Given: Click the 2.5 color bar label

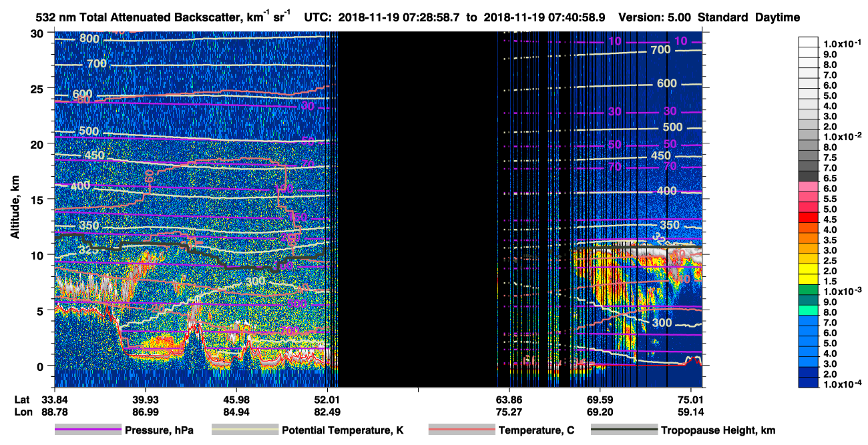Looking at the screenshot, I should (831, 262).
